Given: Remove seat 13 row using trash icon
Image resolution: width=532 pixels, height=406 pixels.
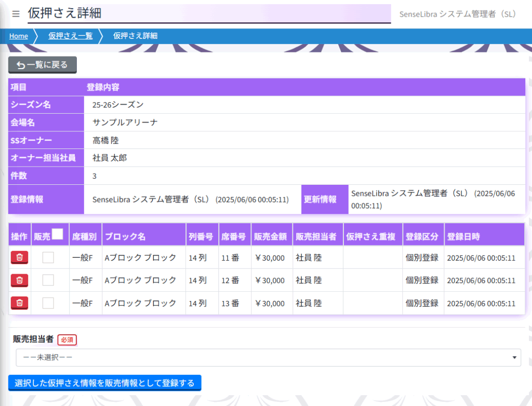Looking at the screenshot, I should pyautogui.click(x=19, y=303).
